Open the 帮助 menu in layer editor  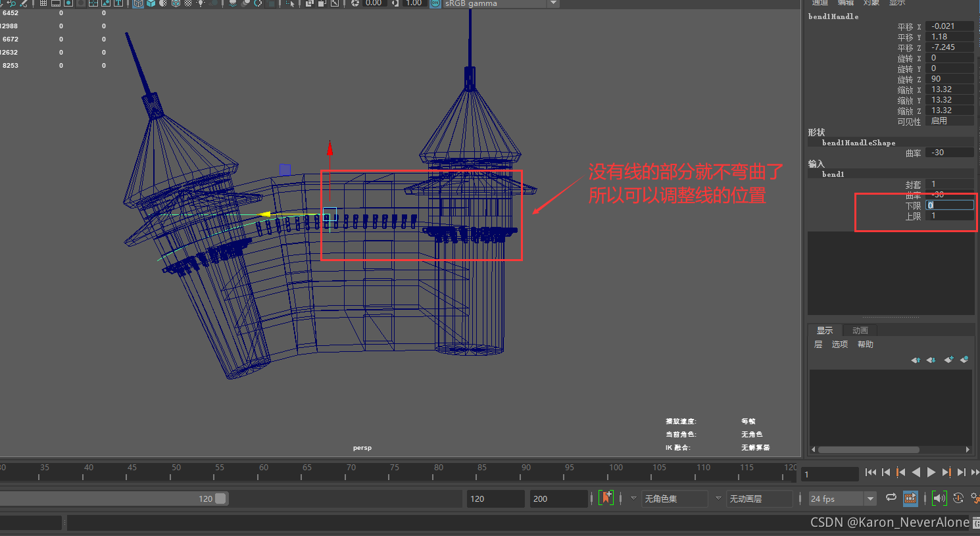866,345
